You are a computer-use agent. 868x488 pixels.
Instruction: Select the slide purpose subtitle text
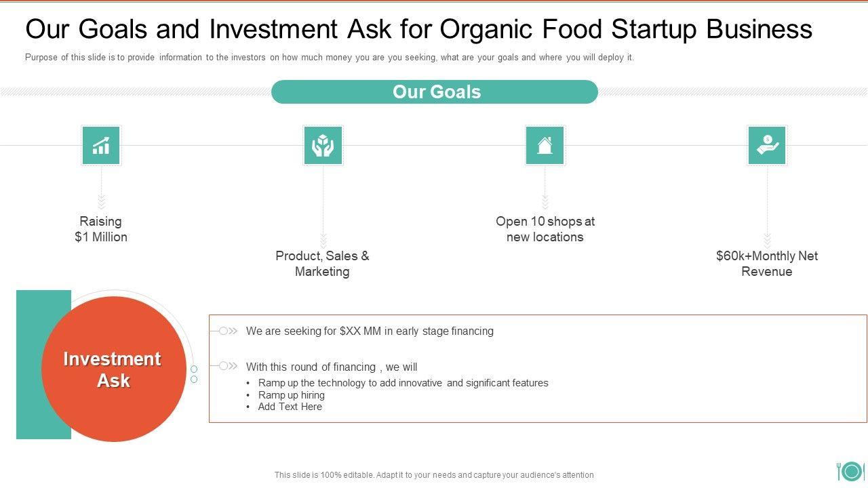point(330,58)
